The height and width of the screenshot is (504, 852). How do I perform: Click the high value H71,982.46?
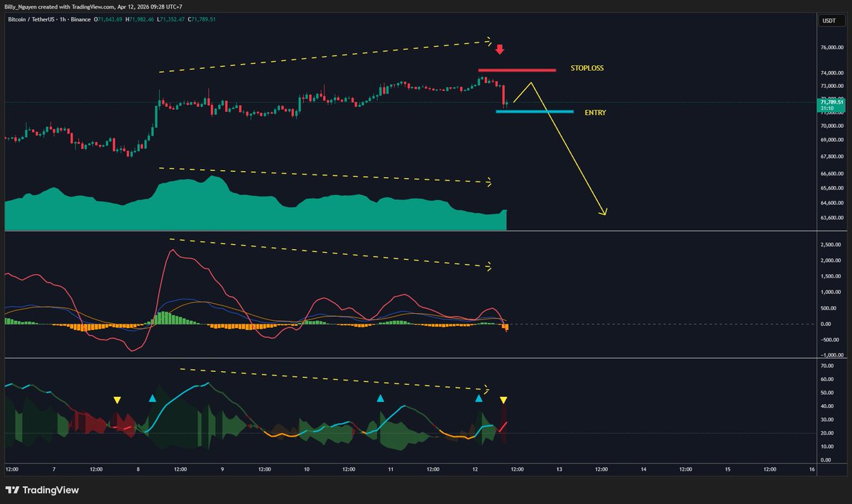tap(140, 20)
